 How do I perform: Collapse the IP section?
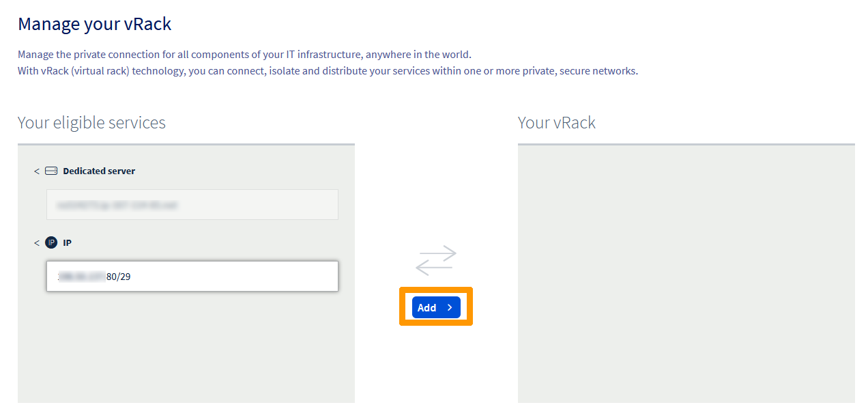[36, 242]
